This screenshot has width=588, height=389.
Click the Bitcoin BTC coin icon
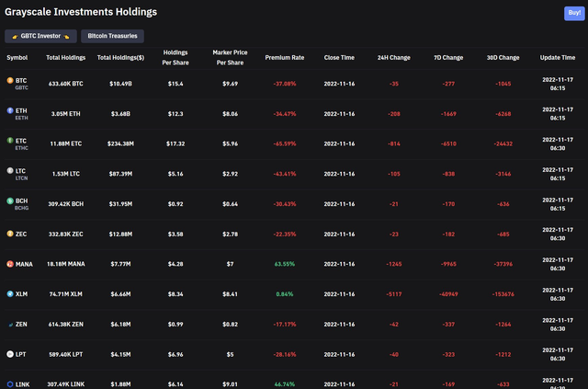click(10, 81)
